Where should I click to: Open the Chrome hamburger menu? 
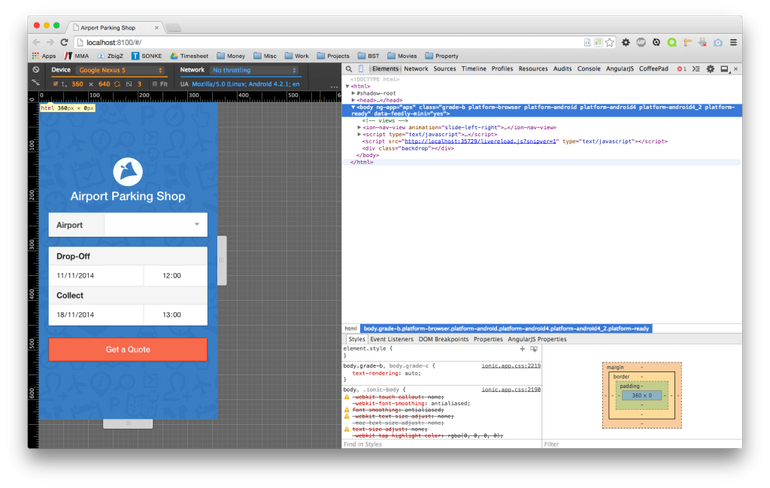733,43
